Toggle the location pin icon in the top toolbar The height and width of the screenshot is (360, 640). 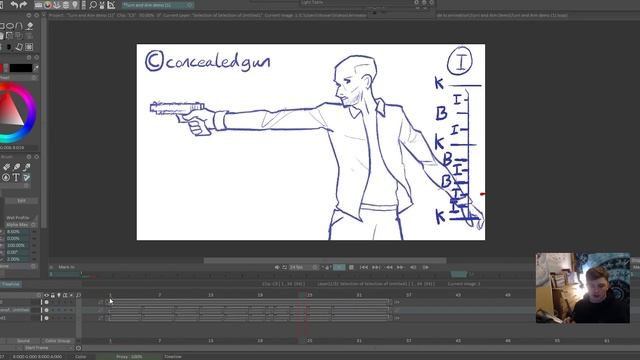75,5
